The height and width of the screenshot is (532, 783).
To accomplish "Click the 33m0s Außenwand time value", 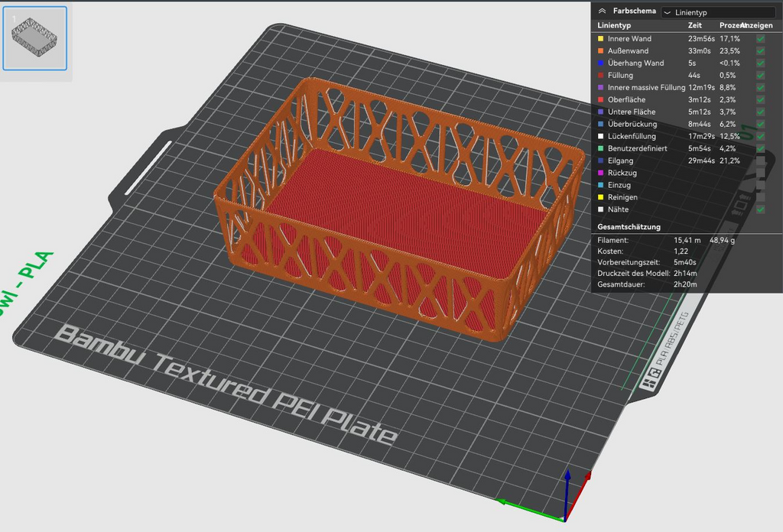I will pos(699,51).
